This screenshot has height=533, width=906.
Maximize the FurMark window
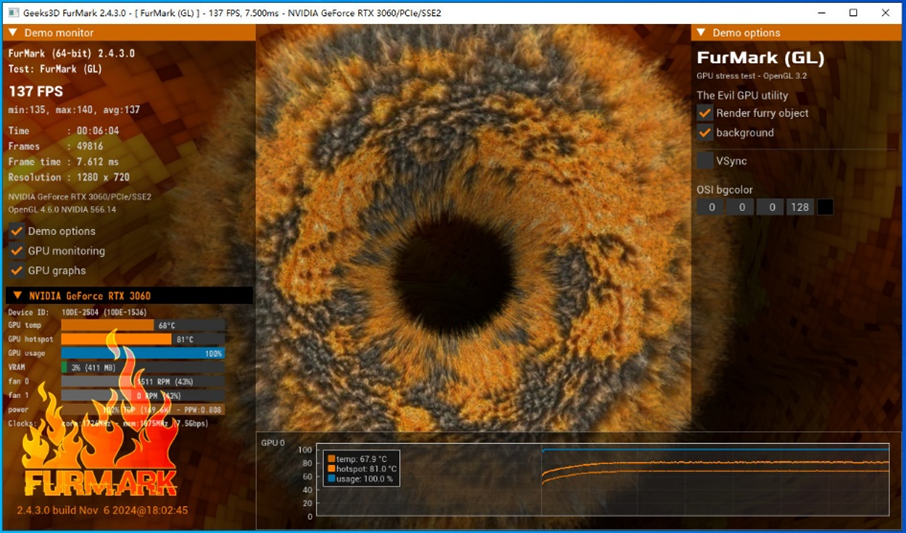(853, 12)
